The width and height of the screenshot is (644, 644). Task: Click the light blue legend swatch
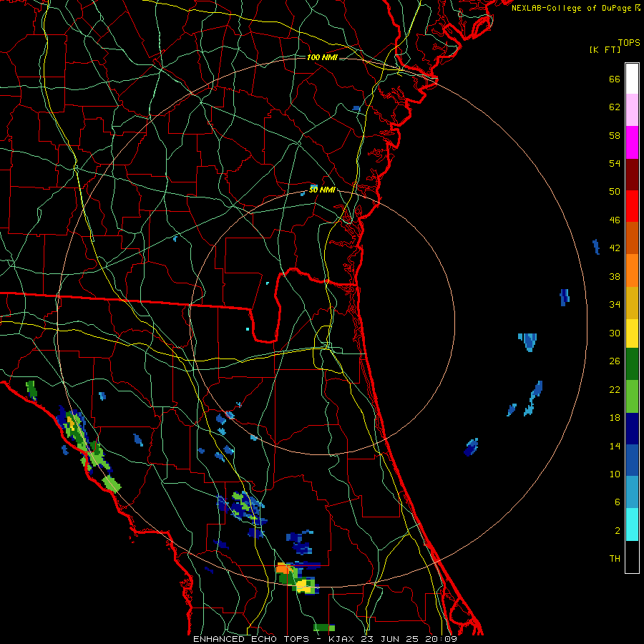(632, 492)
